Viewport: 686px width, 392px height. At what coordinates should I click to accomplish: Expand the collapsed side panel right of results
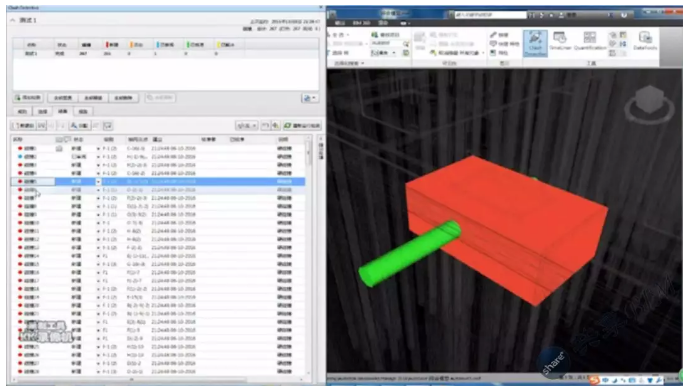tap(321, 149)
